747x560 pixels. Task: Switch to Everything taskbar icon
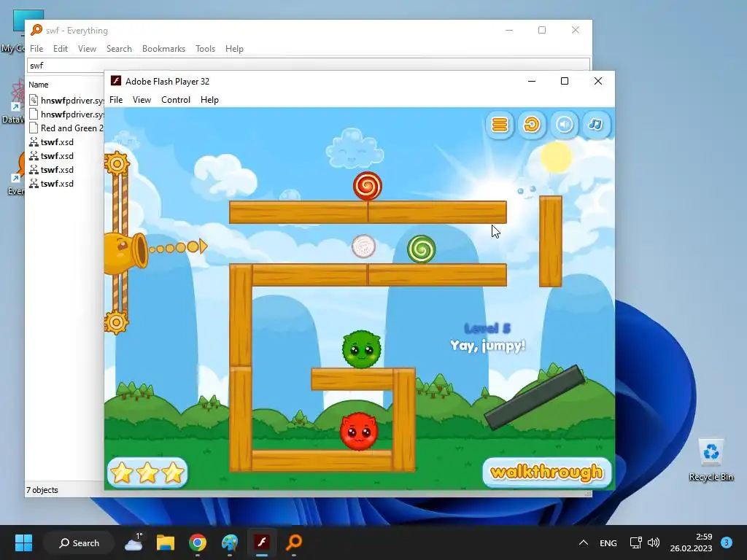pos(294,542)
